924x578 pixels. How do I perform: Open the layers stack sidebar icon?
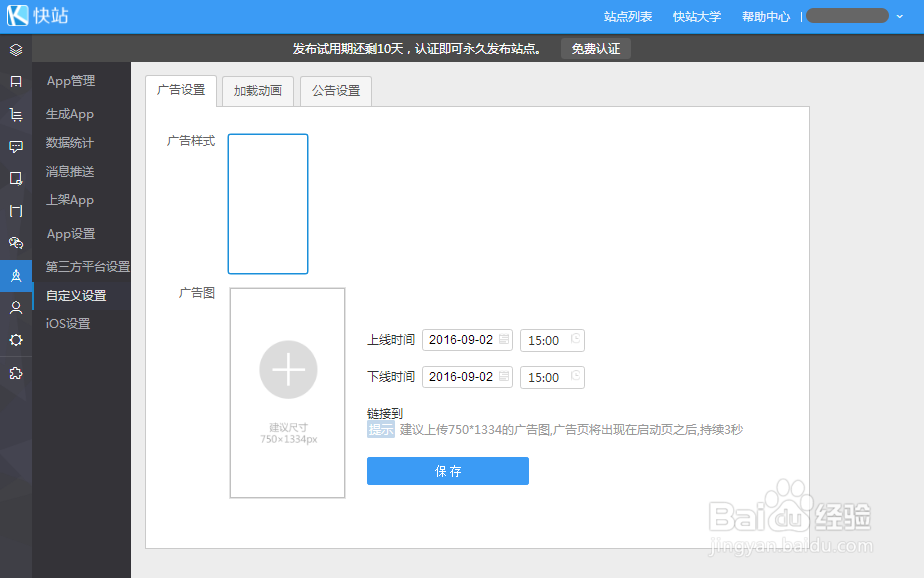16,49
